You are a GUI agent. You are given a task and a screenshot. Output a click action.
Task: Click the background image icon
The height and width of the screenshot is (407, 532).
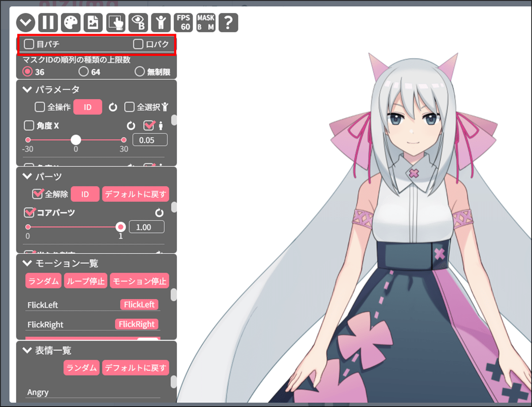click(92, 22)
